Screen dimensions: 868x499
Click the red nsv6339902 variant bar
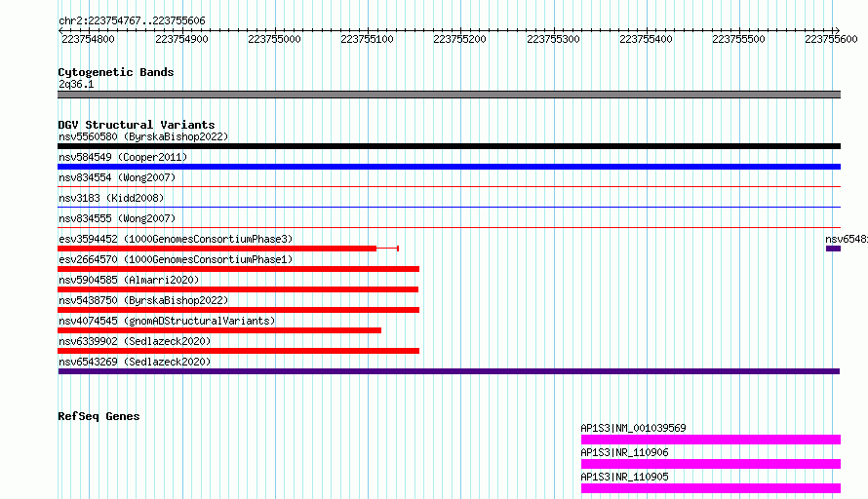239,351
